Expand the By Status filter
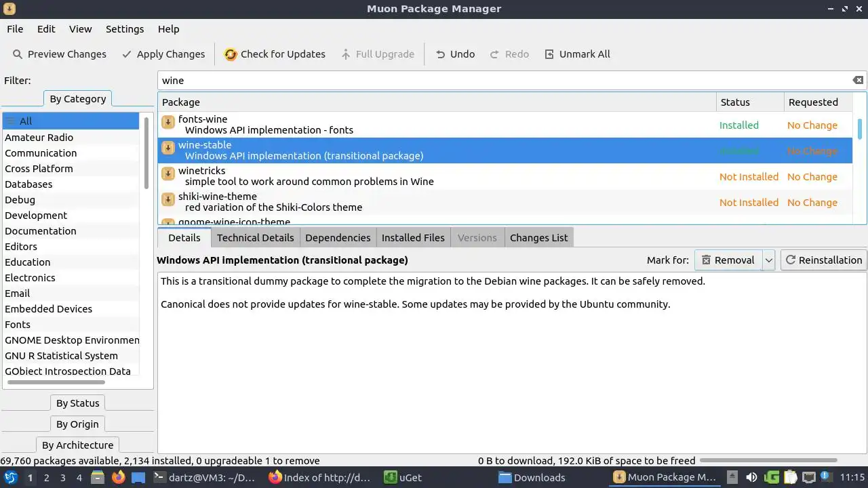This screenshot has height=488, width=868. coord(77,403)
